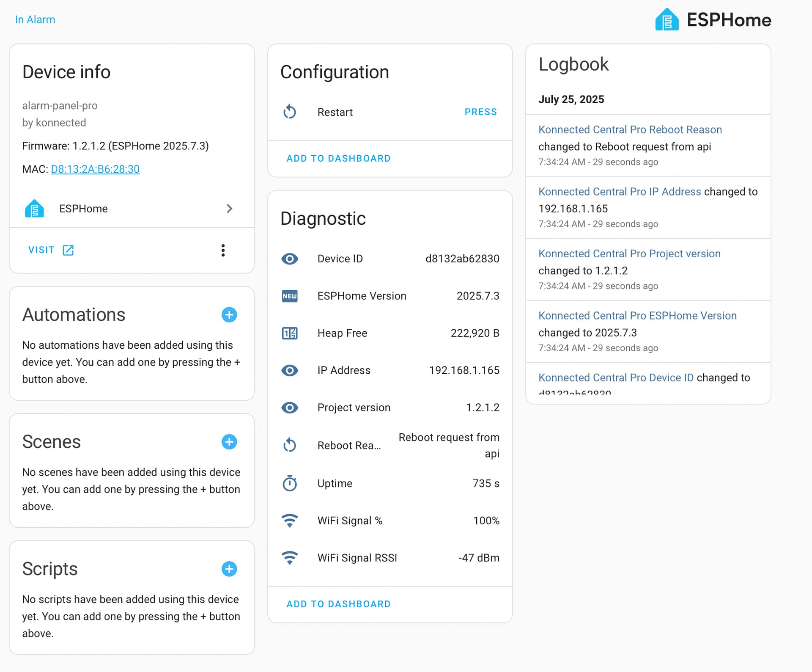812x672 pixels.
Task: Add a new scene with plus icon
Action: coord(229,442)
